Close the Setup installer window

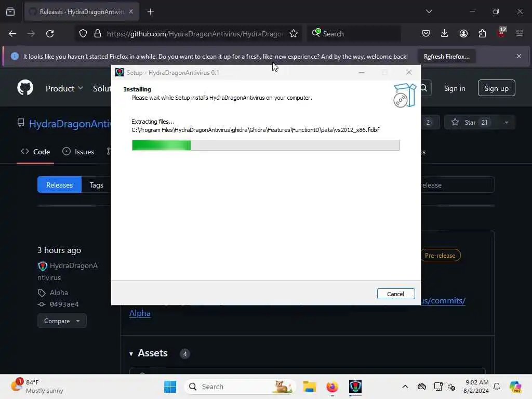click(x=409, y=72)
